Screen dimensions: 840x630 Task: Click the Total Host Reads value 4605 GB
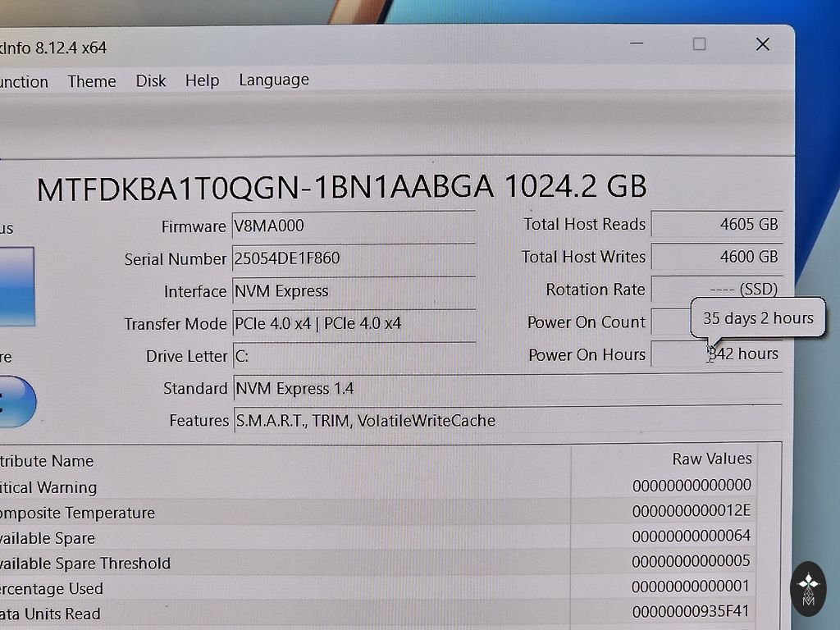click(x=716, y=224)
